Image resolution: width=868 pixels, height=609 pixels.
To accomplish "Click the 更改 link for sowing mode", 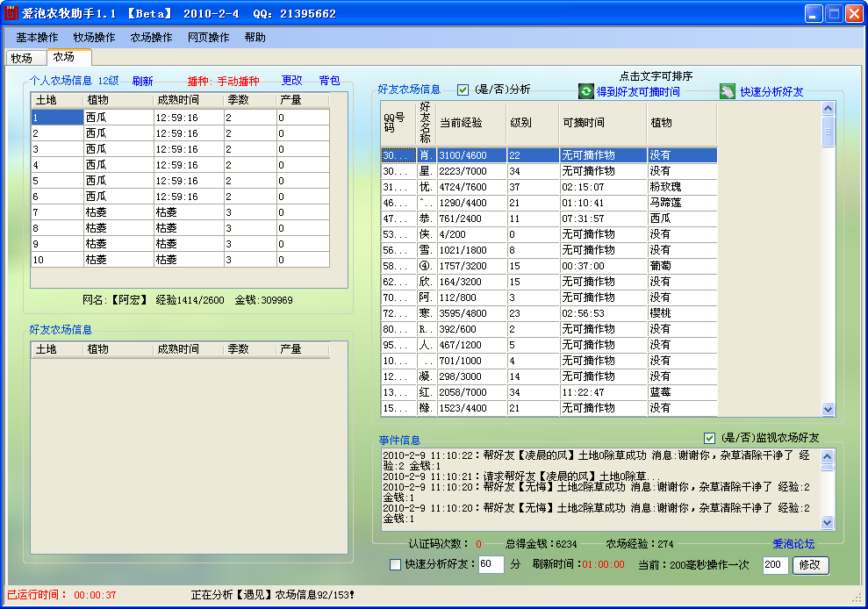I will (x=291, y=80).
